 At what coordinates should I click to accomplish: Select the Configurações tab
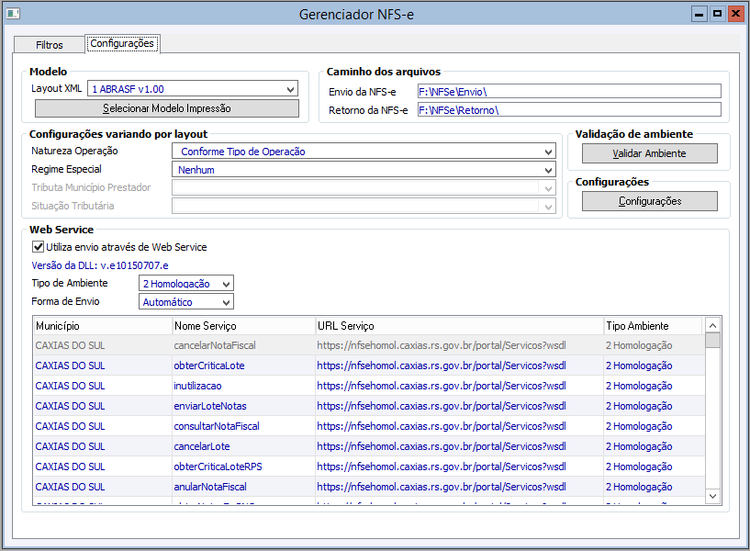pos(122,44)
